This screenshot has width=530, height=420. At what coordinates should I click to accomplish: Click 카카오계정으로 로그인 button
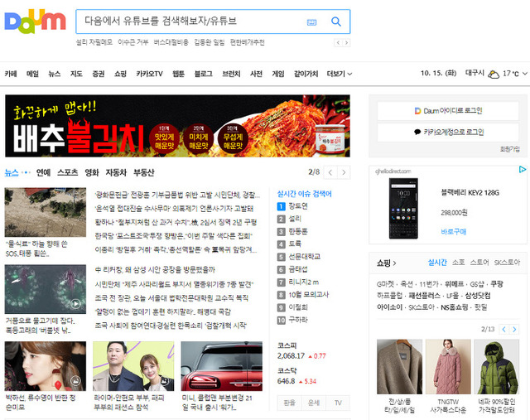click(448, 132)
